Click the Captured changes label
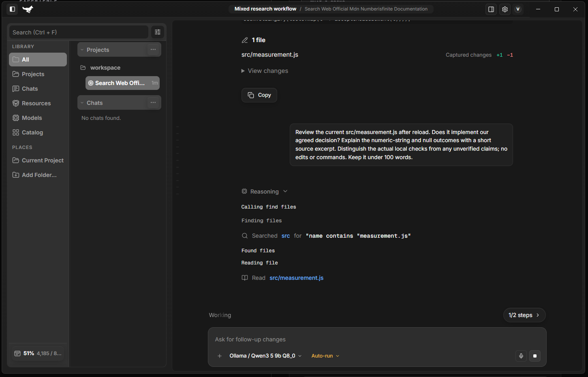Image resolution: width=588 pixels, height=377 pixels. (x=468, y=55)
